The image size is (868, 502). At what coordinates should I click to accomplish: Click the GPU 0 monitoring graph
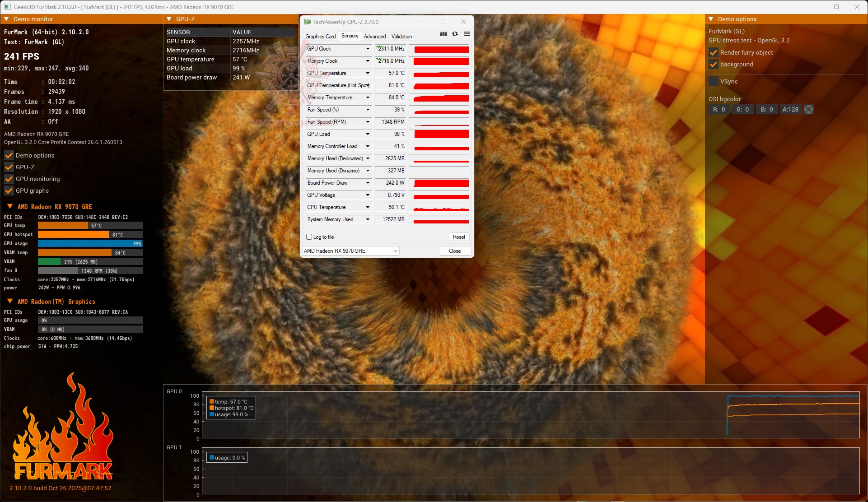pos(531,415)
